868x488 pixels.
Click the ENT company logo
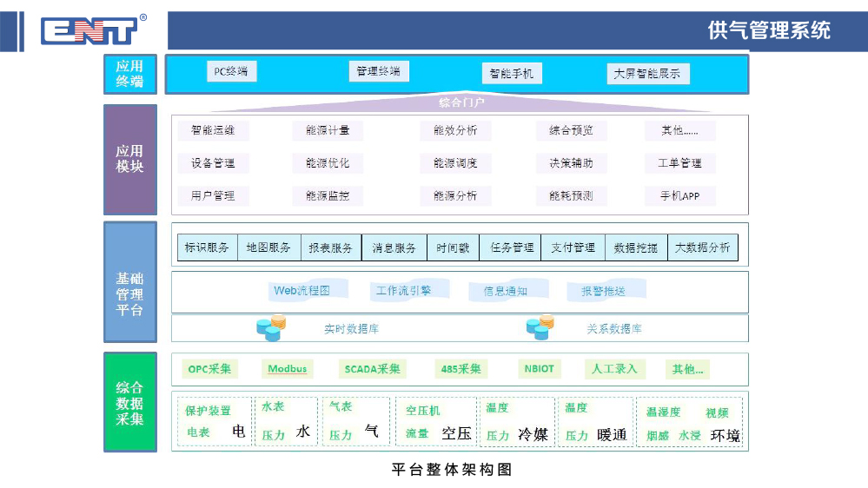(89, 30)
